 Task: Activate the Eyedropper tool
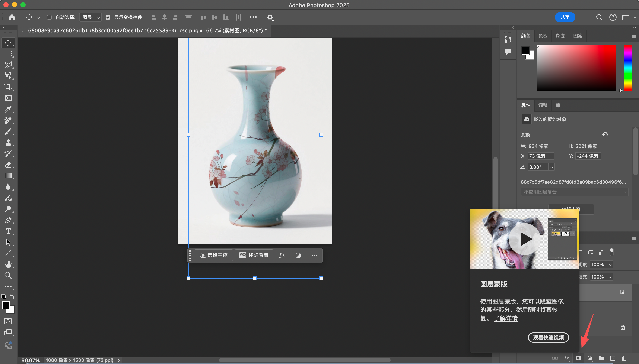pyautogui.click(x=8, y=109)
